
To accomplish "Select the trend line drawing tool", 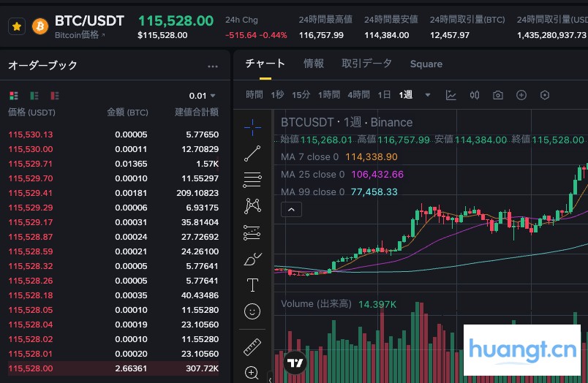I will pyautogui.click(x=252, y=153).
